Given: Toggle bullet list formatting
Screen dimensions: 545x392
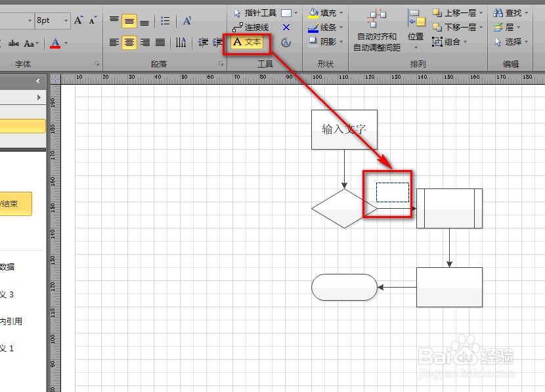Looking at the screenshot, I should pos(165,21).
